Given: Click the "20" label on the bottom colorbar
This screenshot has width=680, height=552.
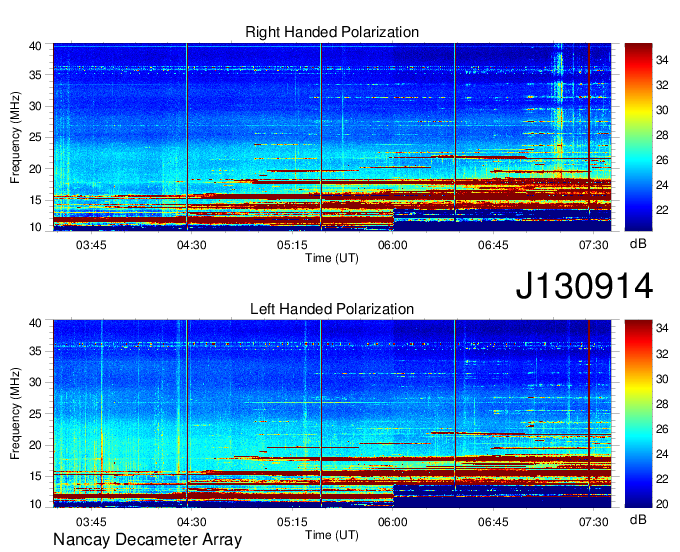Looking at the screenshot, I should coord(662,504).
